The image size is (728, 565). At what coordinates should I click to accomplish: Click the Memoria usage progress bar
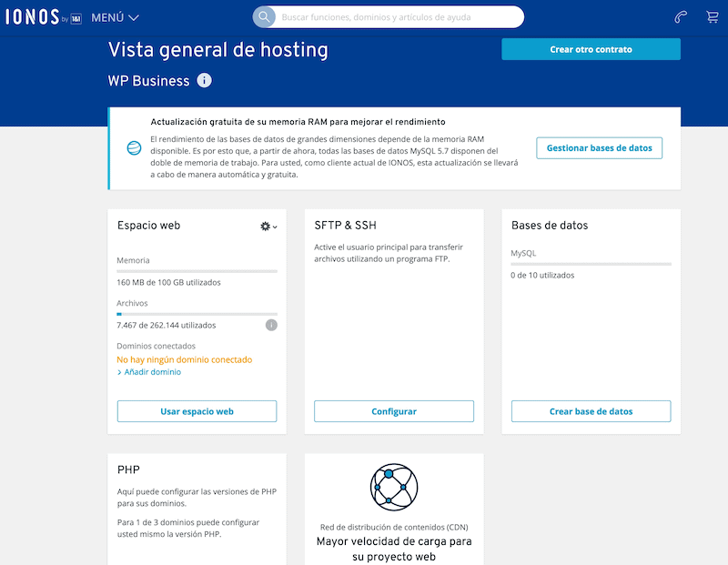197,271
